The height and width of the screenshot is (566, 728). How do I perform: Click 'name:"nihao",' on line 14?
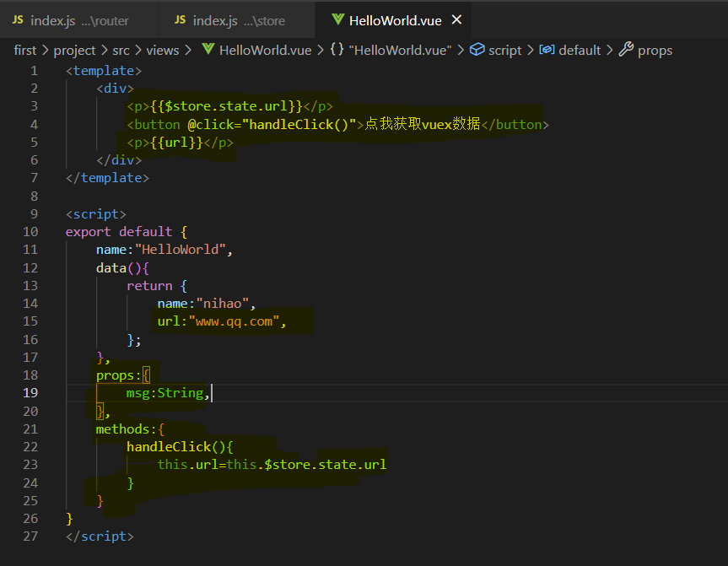coord(207,304)
